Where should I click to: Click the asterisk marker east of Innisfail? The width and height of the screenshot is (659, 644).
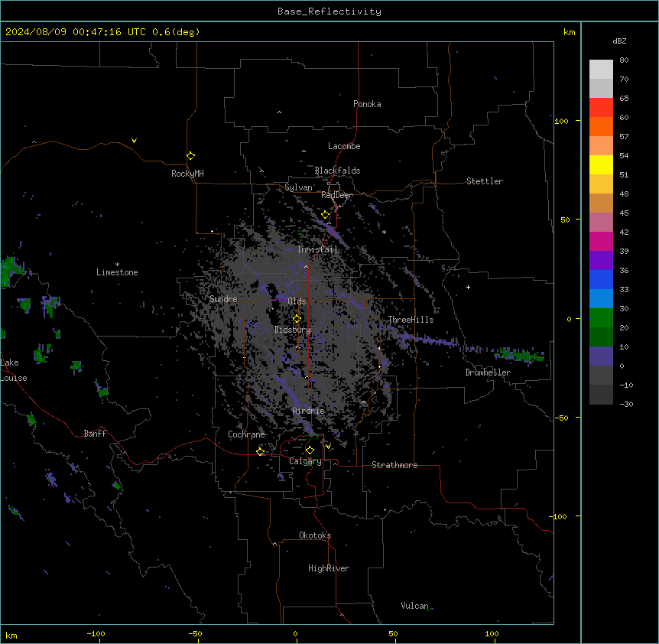384,232
